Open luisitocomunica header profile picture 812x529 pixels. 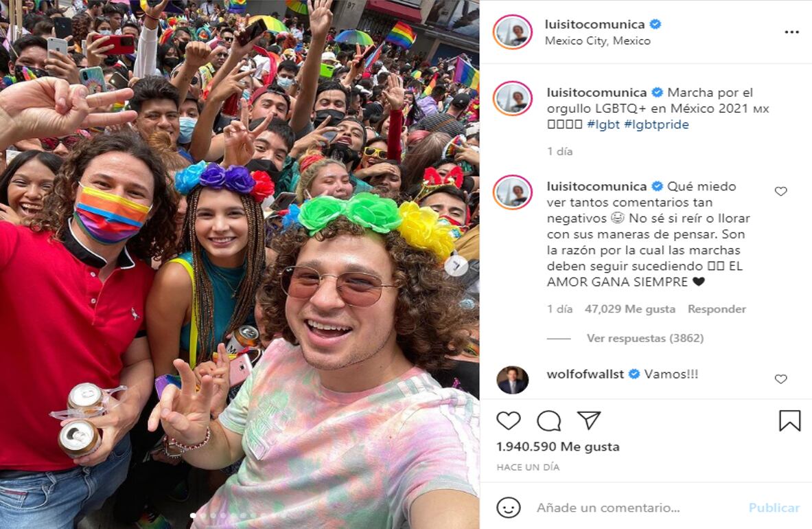click(512, 32)
